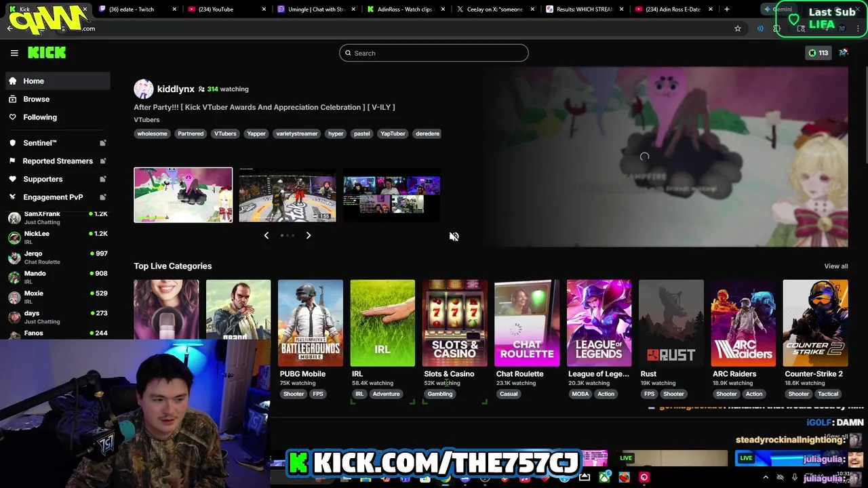This screenshot has width=868, height=488.
Task: Select first featured stream thumbnail
Action: [183, 195]
